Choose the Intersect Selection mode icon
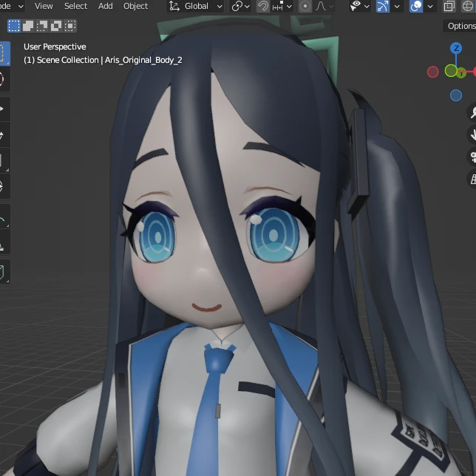Image resolution: width=476 pixels, height=476 pixels. click(69, 26)
